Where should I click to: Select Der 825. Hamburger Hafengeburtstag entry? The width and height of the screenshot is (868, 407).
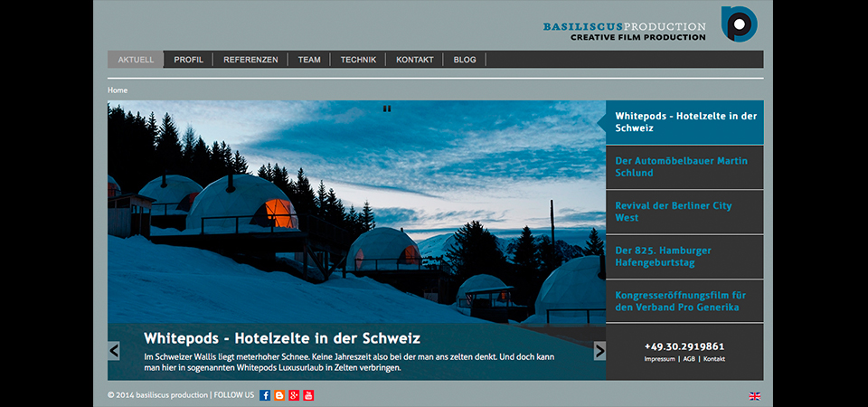tap(684, 256)
